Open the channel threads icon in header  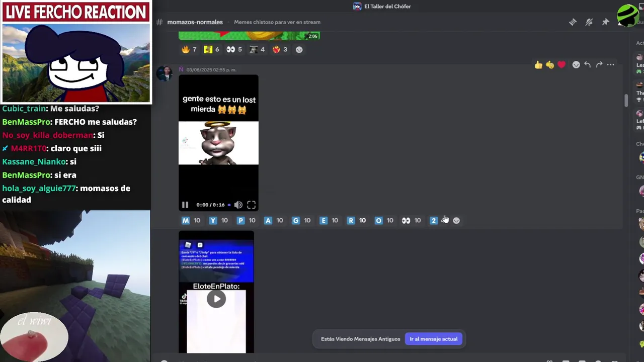[573, 22]
